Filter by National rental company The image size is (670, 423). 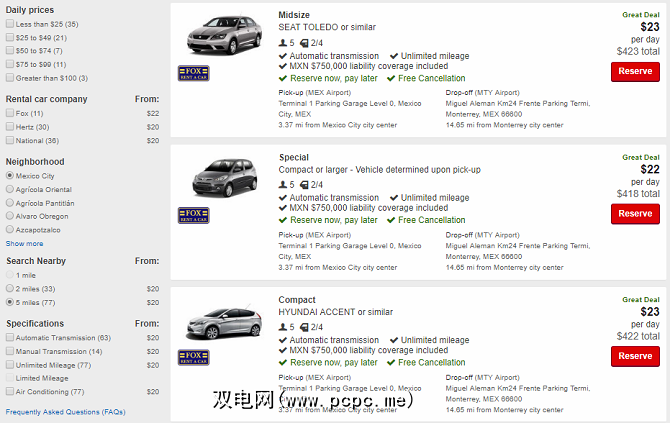click(10, 140)
